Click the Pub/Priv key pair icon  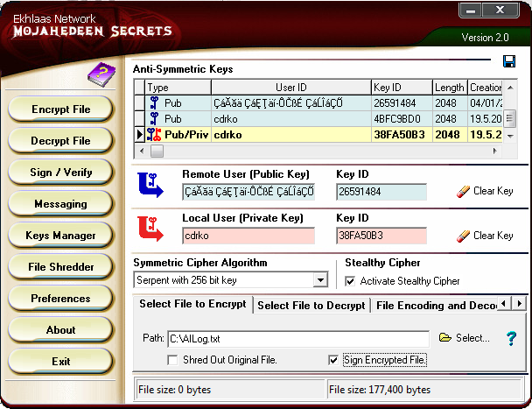click(x=154, y=135)
